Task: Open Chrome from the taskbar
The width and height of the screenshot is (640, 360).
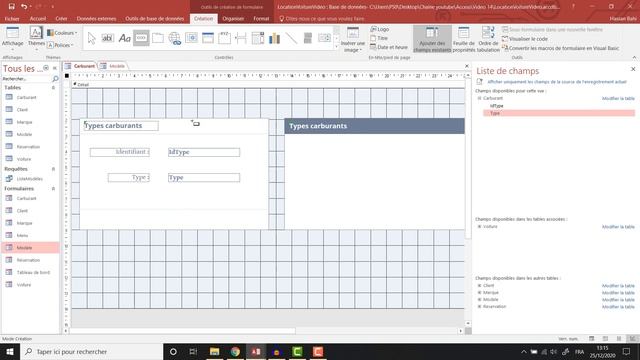Action: pyautogui.click(x=235, y=351)
